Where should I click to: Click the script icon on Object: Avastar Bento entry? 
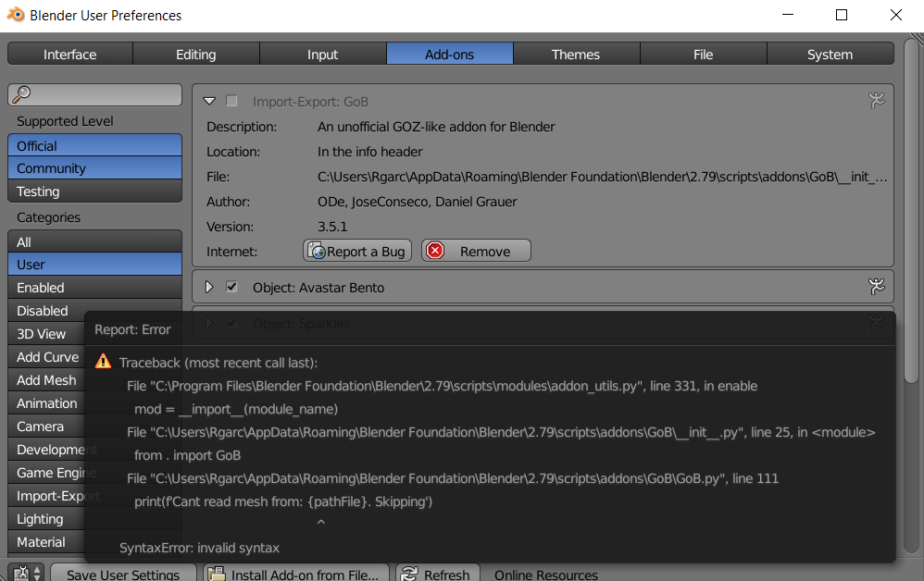click(x=877, y=287)
